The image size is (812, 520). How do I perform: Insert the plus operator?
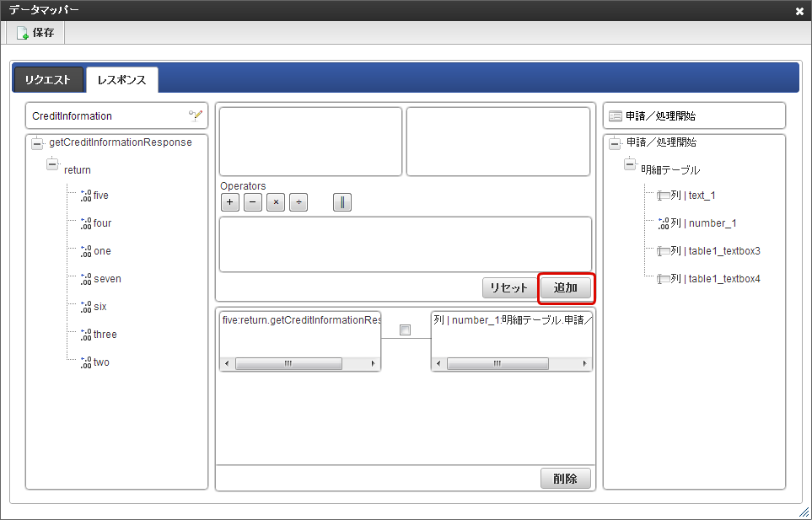coord(230,202)
